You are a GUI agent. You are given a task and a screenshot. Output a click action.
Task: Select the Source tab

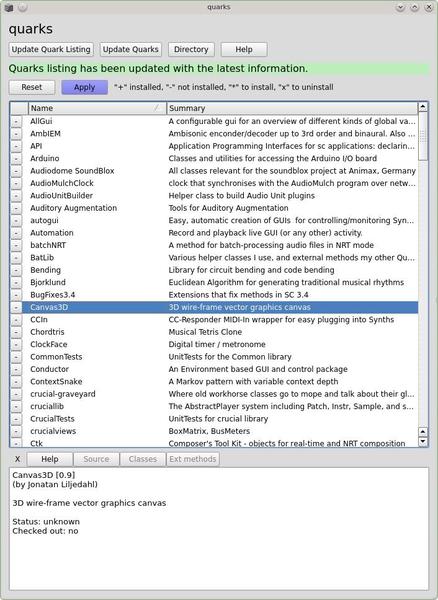click(96, 459)
